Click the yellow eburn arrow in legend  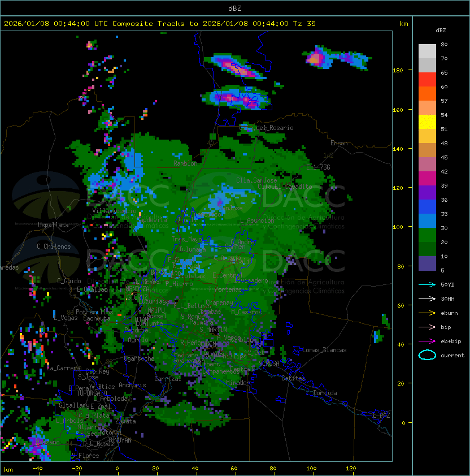[427, 313]
